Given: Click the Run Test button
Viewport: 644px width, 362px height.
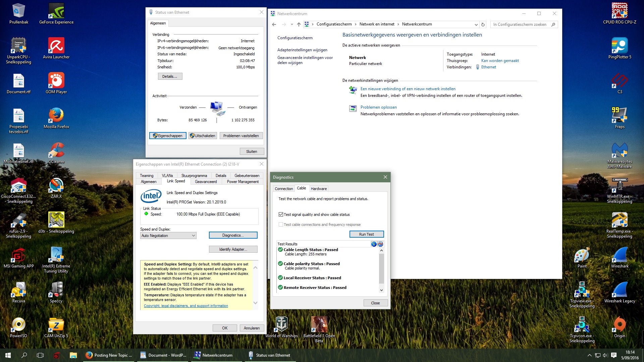Looking at the screenshot, I should click(366, 234).
